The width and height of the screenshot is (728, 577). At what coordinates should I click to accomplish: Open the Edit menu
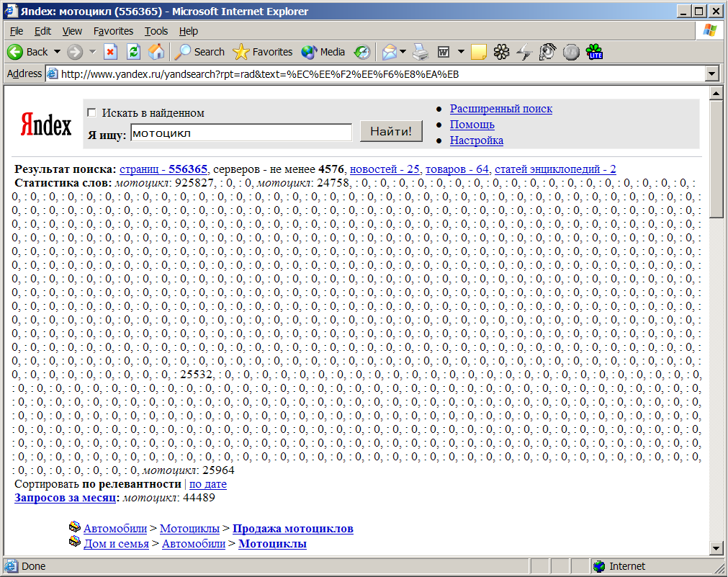[x=42, y=31]
